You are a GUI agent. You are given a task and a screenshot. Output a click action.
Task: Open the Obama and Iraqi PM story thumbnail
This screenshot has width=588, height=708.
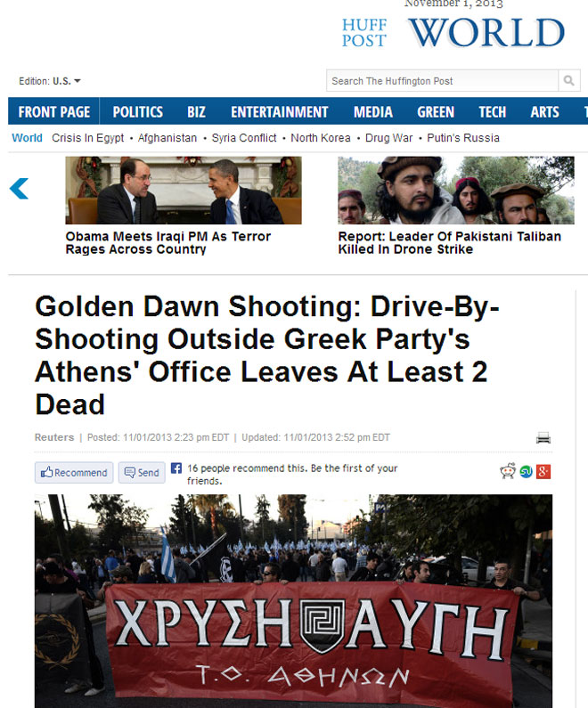(x=183, y=191)
